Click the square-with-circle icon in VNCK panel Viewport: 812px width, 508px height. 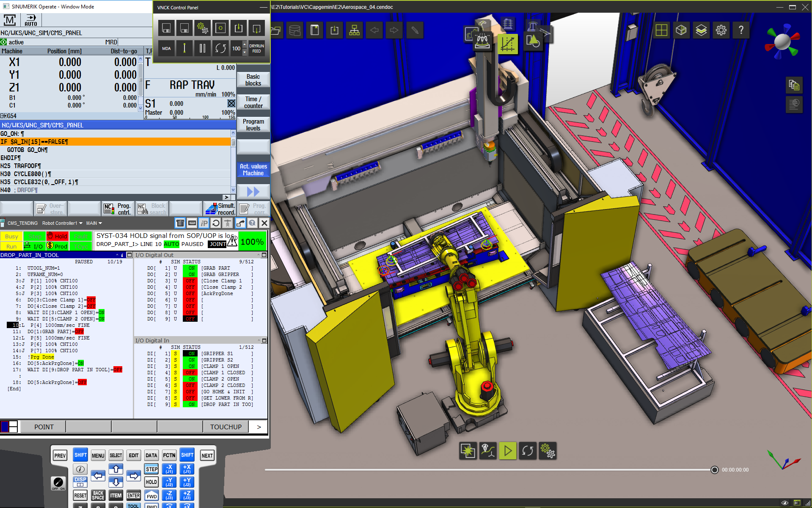point(220,28)
